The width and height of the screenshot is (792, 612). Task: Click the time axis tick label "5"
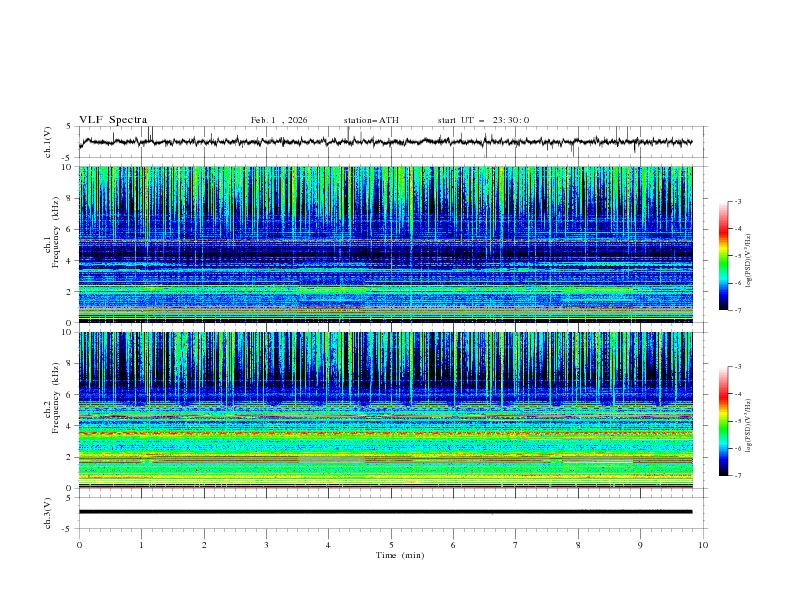tap(391, 545)
